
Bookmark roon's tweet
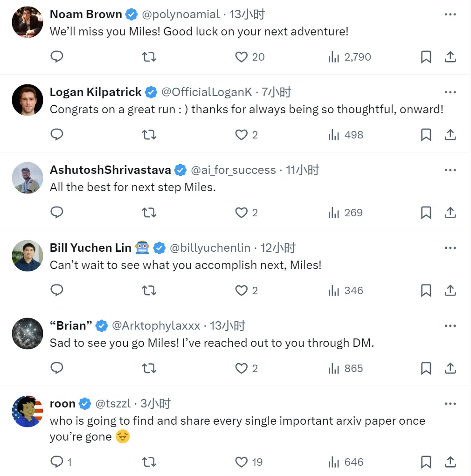426,462
